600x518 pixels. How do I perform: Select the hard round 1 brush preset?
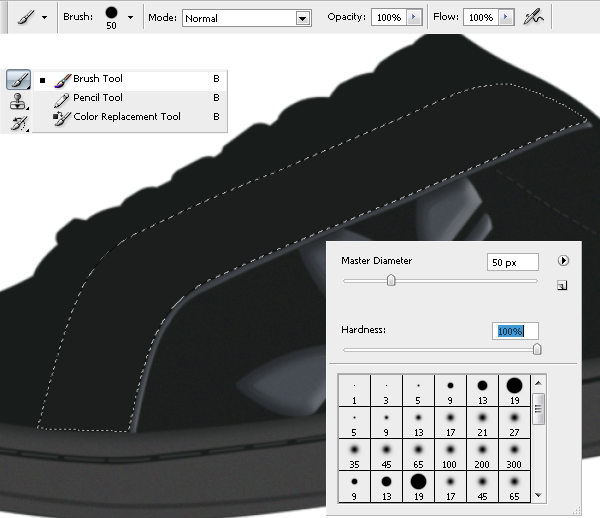pyautogui.click(x=354, y=391)
